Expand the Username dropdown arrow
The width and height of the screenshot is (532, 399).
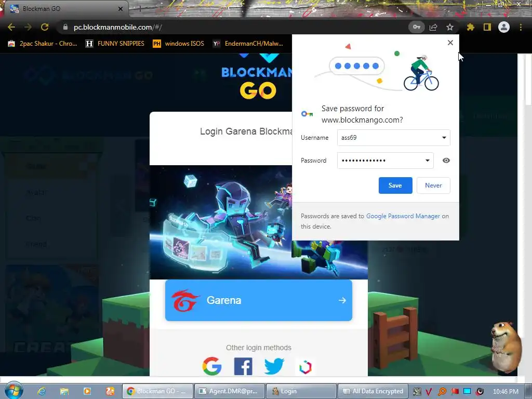pyautogui.click(x=444, y=138)
